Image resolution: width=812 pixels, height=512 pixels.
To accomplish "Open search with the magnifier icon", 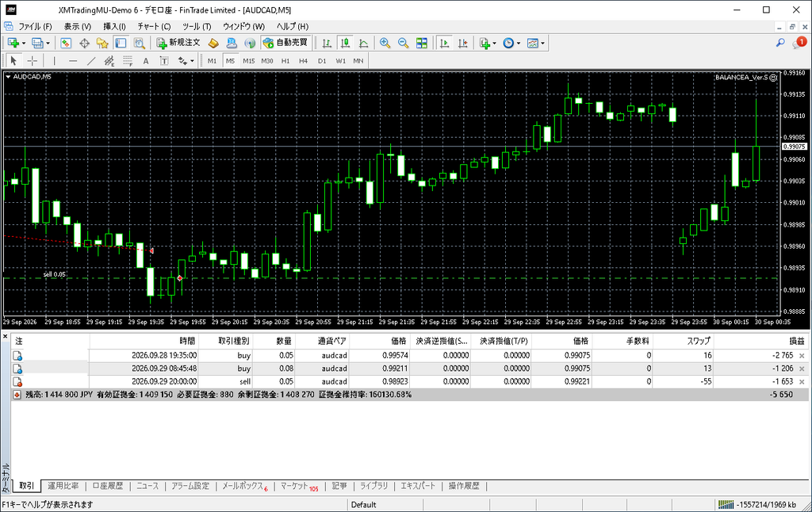I will (780, 43).
